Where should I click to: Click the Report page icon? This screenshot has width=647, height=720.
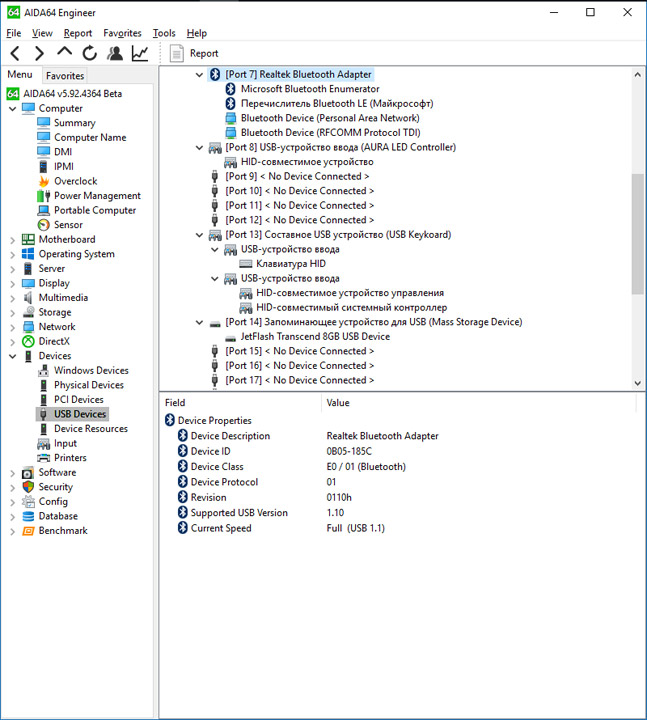point(177,53)
